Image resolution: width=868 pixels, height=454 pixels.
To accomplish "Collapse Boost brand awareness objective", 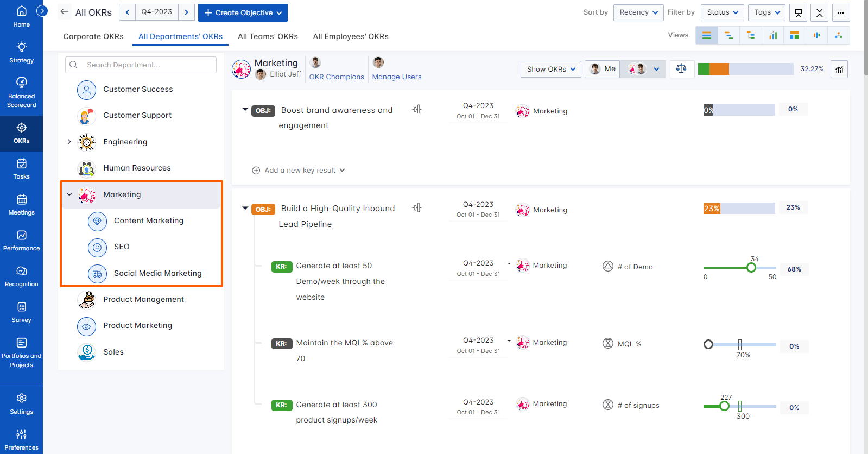I will (245, 110).
